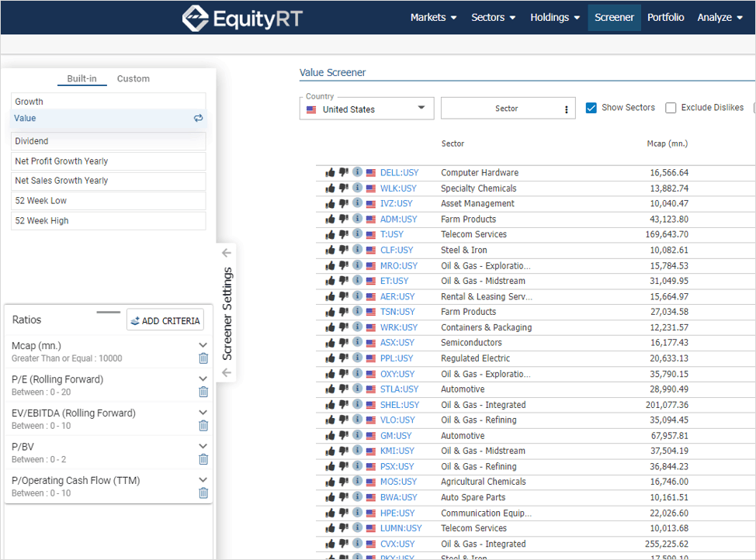Screen dimensions: 756x560
Task: Open the Country dropdown
Action: (366, 109)
